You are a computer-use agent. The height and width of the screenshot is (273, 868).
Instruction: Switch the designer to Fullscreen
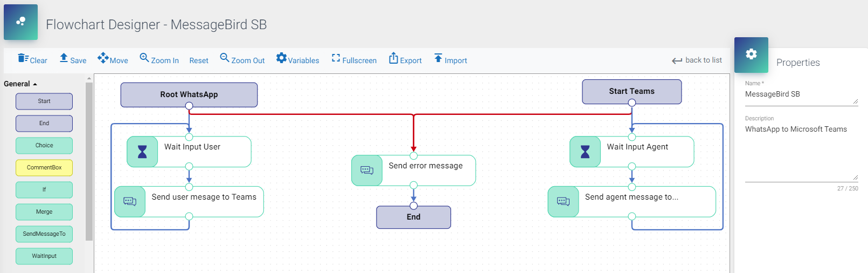coord(336,58)
